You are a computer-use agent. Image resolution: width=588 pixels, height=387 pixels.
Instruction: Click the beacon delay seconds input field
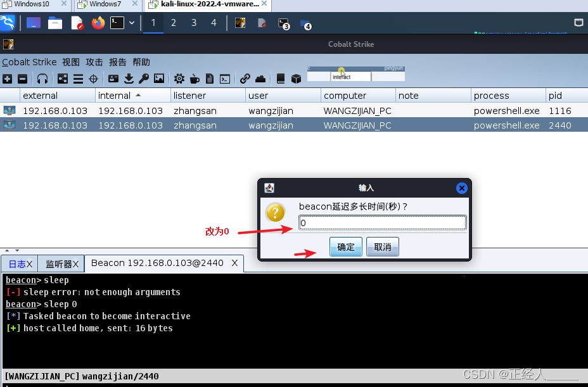click(x=383, y=223)
